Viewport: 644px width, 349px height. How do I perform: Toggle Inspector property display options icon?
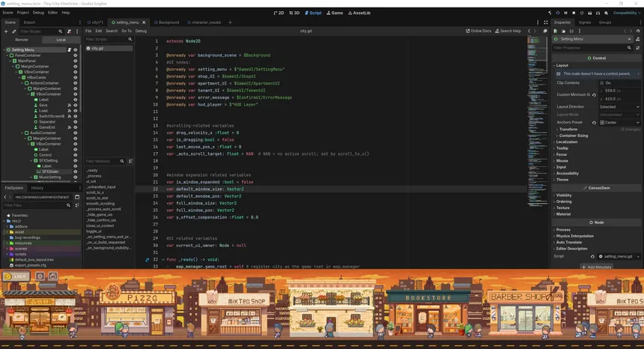pos(638,48)
